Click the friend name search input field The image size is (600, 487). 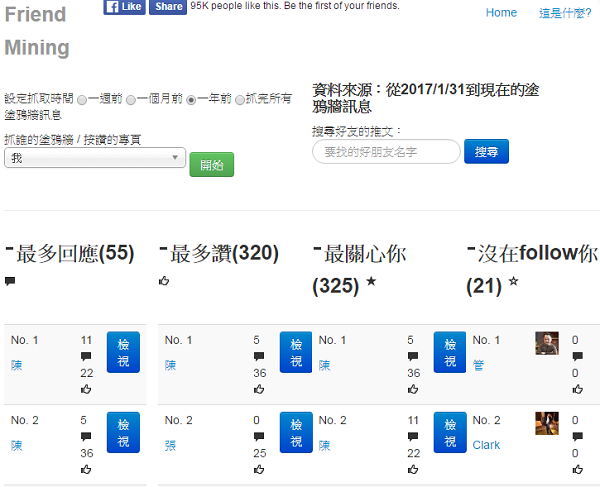pyautogui.click(x=386, y=152)
